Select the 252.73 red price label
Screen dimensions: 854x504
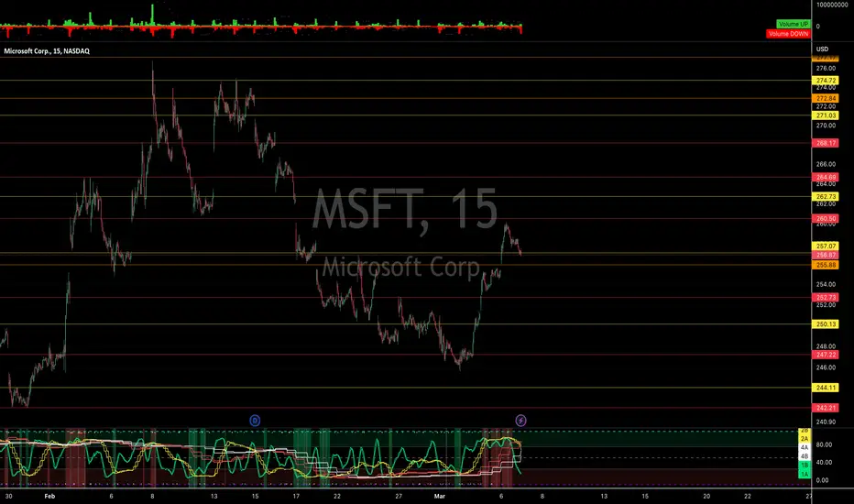click(x=827, y=298)
